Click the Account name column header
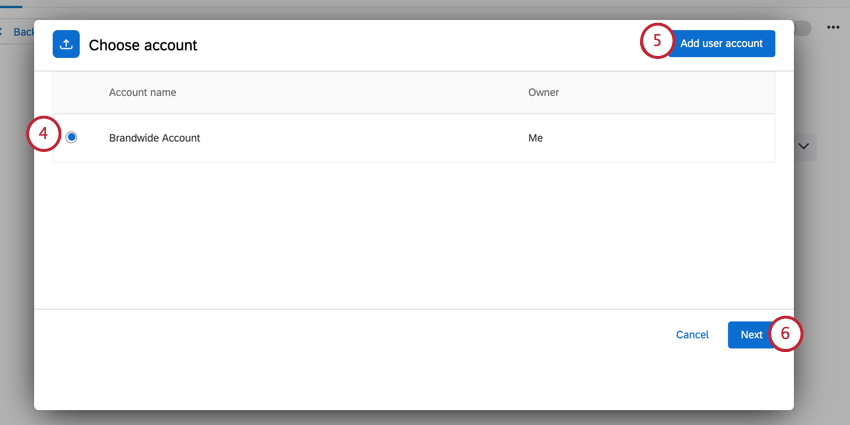The width and height of the screenshot is (850, 425). (142, 93)
